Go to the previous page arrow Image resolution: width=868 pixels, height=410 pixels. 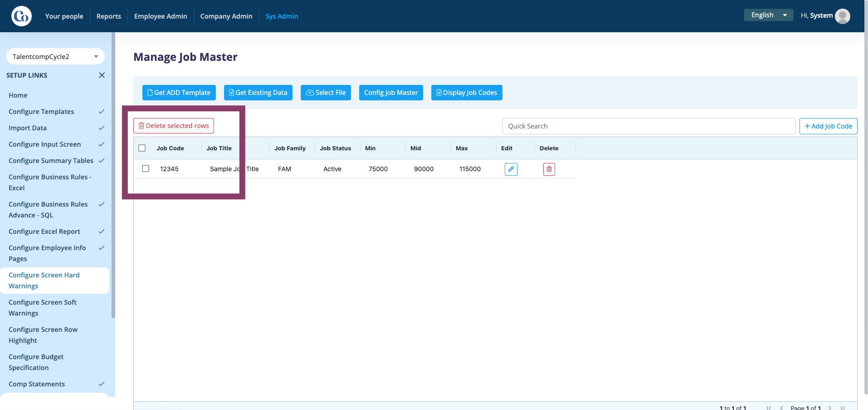click(781, 408)
